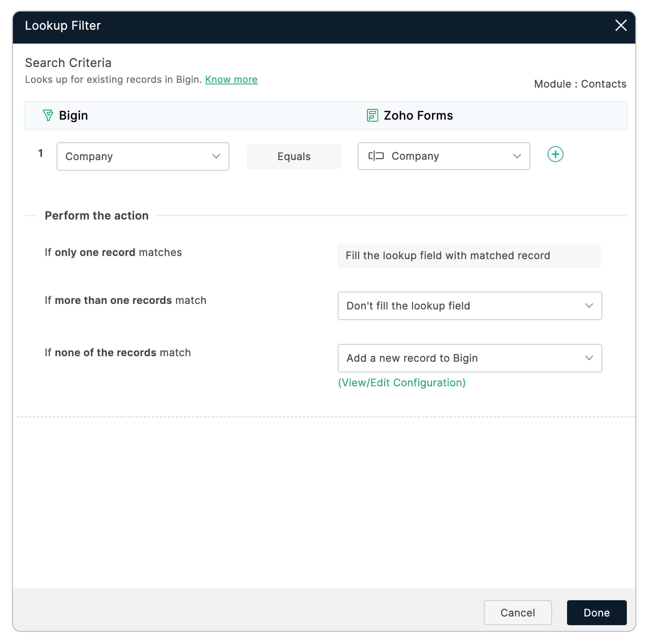Click the Equals operator field
The height and width of the screenshot is (644, 650).
[x=294, y=156]
